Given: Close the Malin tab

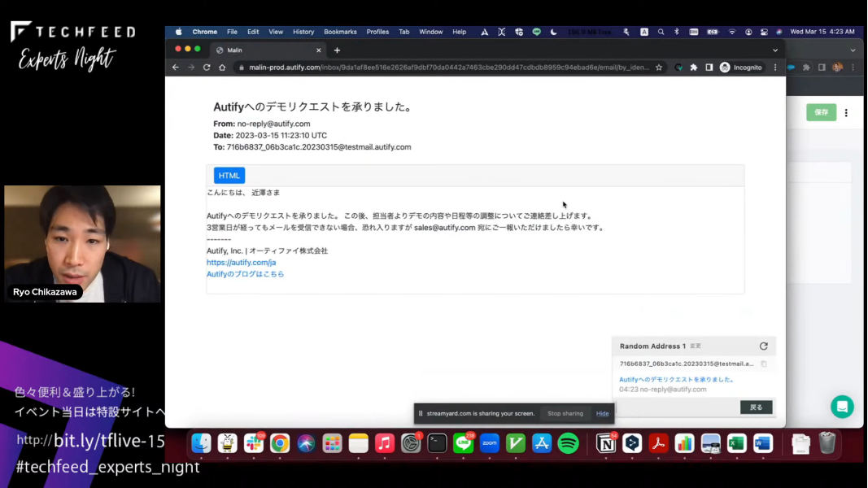Looking at the screenshot, I should click(x=318, y=50).
